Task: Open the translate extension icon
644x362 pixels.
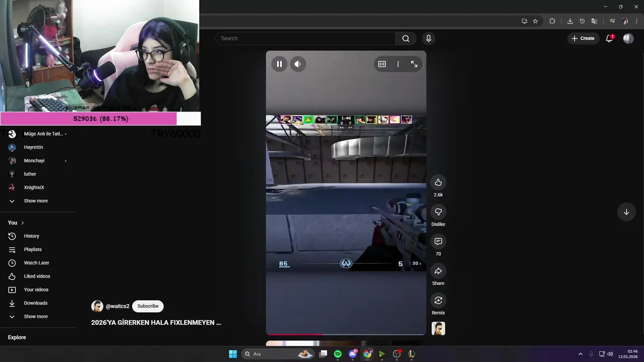Action: click(x=594, y=21)
